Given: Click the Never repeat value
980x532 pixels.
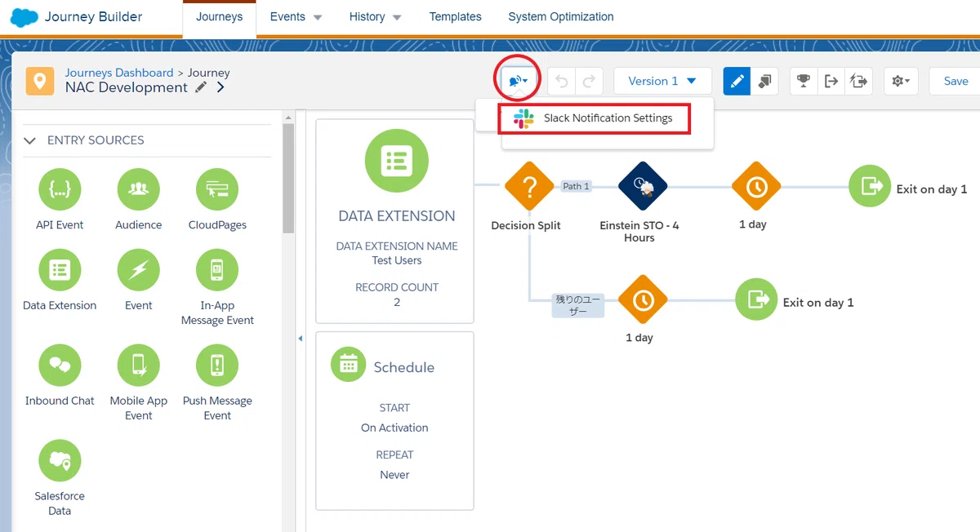Looking at the screenshot, I should (x=394, y=475).
